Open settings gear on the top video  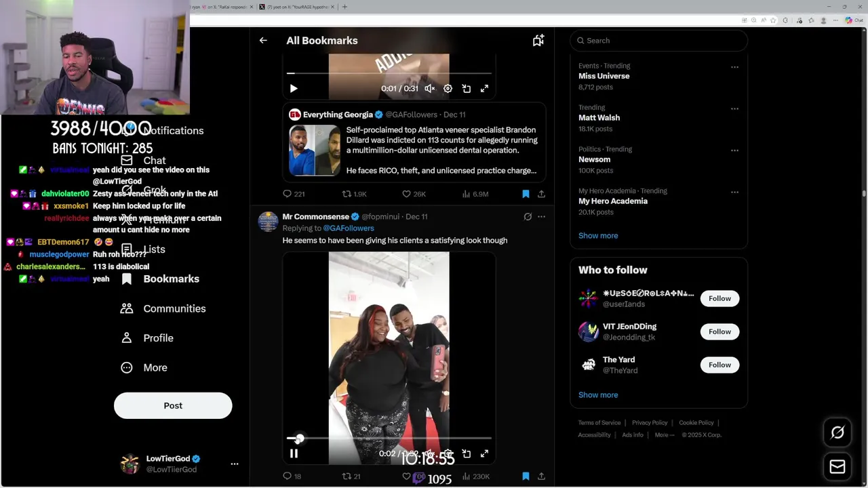[448, 89]
